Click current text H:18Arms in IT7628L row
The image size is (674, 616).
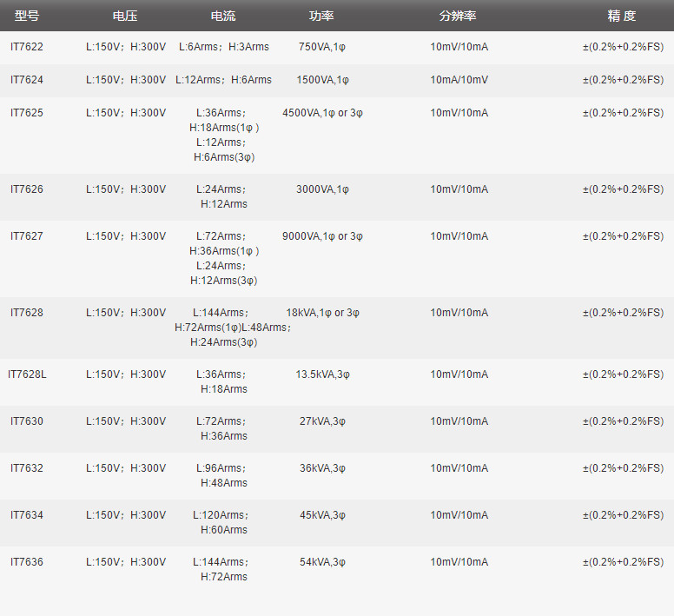[x=224, y=389]
